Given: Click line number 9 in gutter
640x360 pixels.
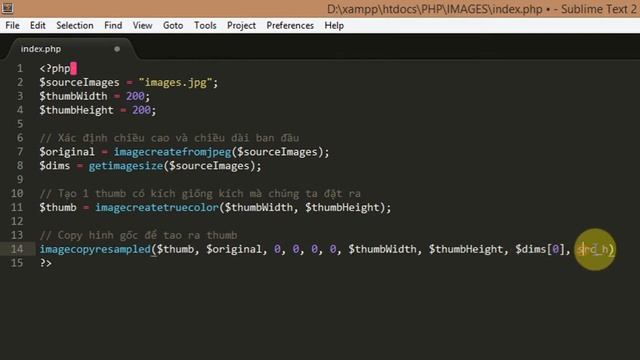Looking at the screenshot, I should point(20,179).
